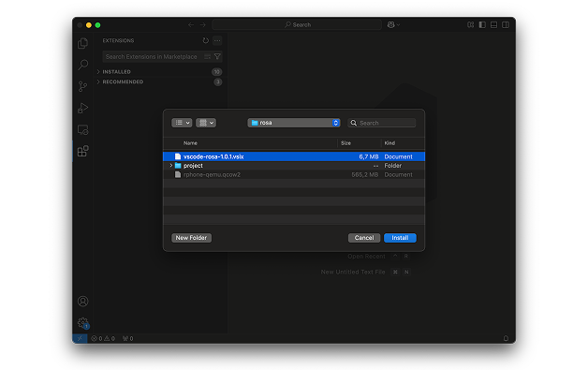This screenshot has height=370, width=588.
Task: Click the title bar Search command center
Action: [297, 24]
